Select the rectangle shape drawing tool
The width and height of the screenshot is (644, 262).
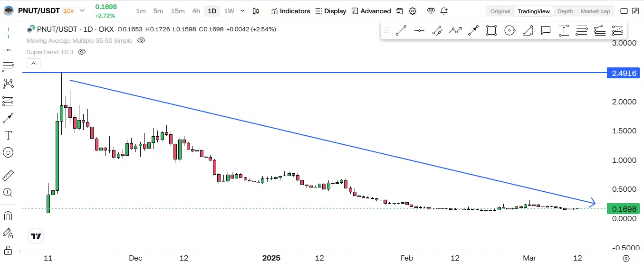(491, 31)
